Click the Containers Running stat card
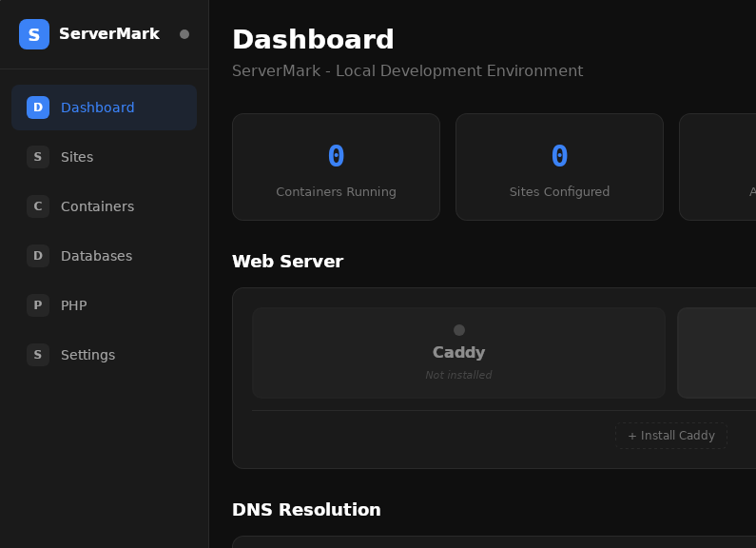This screenshot has width=756, height=548. [x=336, y=166]
